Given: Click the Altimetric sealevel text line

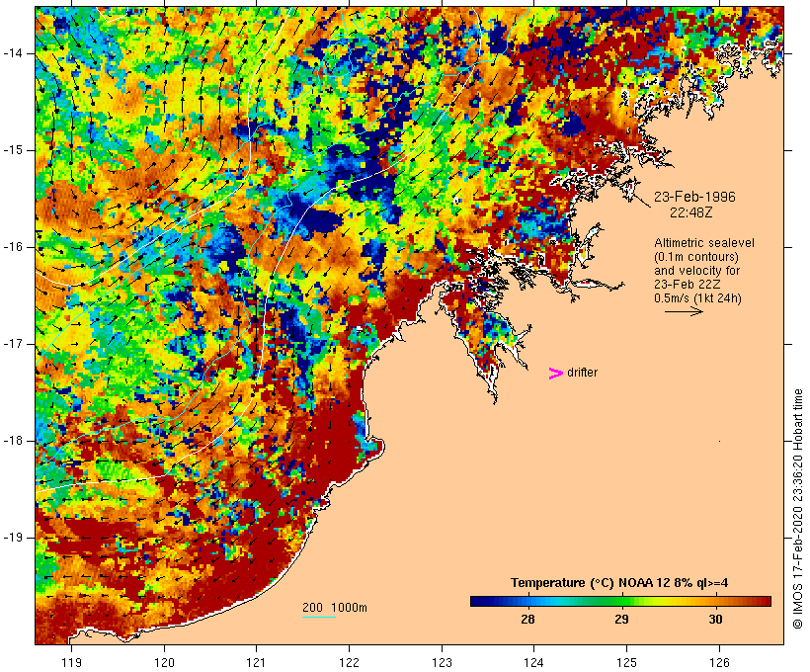Looking at the screenshot, I should coord(704,243).
